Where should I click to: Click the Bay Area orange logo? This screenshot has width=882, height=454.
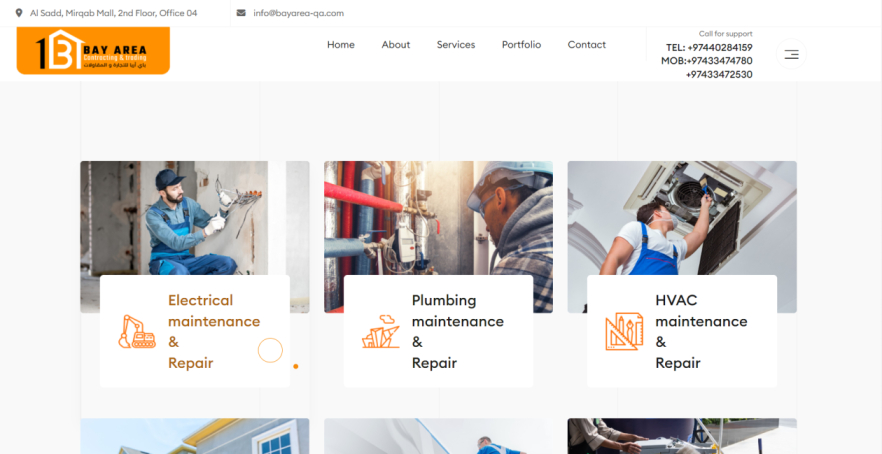(93, 51)
